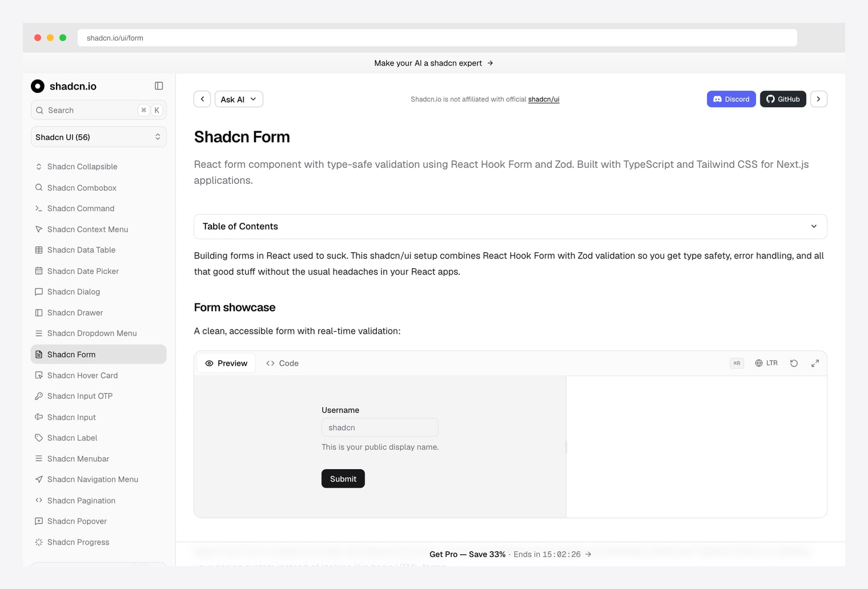Click the Shadcn Context Menu pointer icon
The height and width of the screenshot is (589, 868).
pos(39,229)
